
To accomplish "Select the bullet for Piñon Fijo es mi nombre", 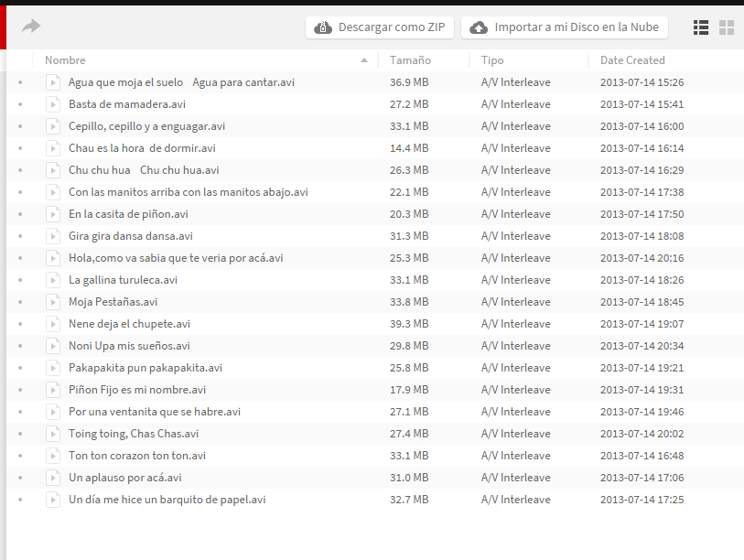I will click(20, 390).
